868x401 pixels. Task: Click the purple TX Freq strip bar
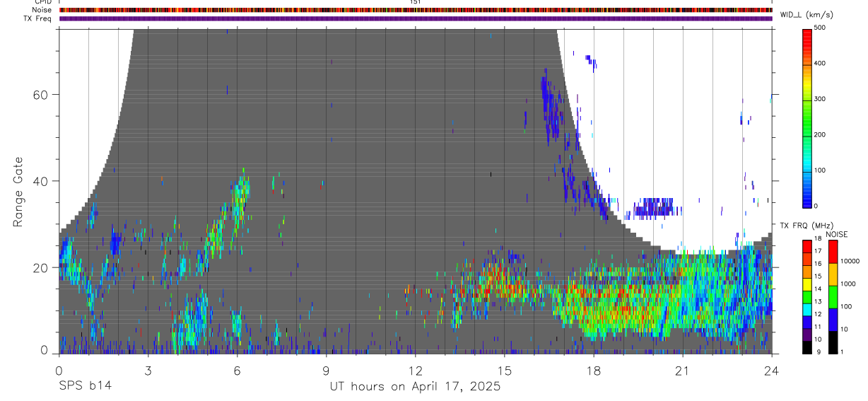coord(416,18)
